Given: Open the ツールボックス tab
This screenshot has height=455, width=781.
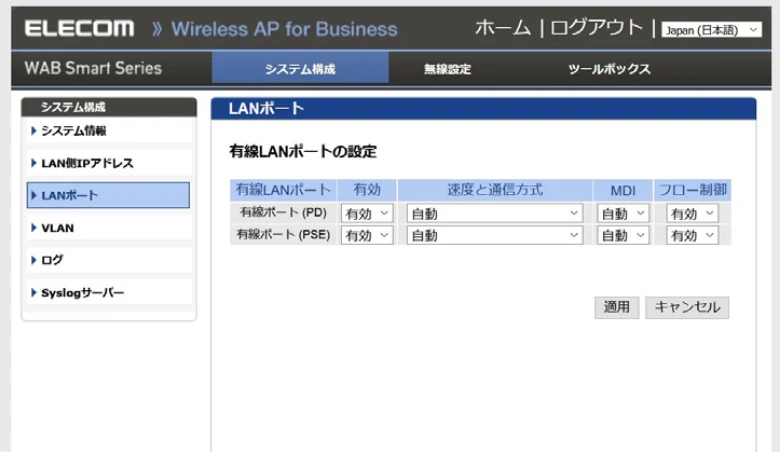Looking at the screenshot, I should point(609,69).
